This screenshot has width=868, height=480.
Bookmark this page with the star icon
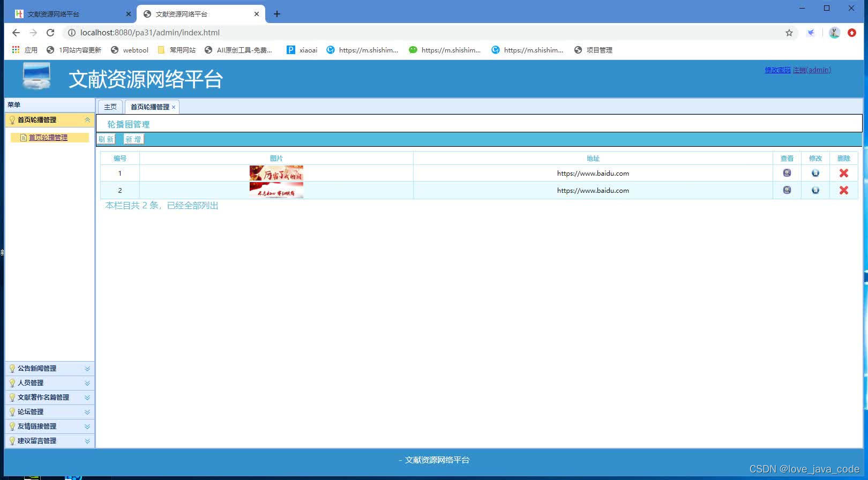click(x=789, y=33)
